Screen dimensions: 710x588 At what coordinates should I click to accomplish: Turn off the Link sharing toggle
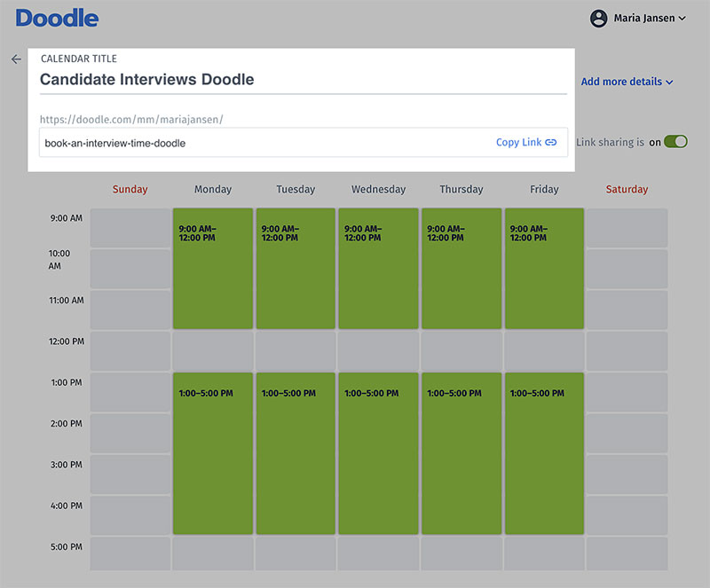pos(675,142)
